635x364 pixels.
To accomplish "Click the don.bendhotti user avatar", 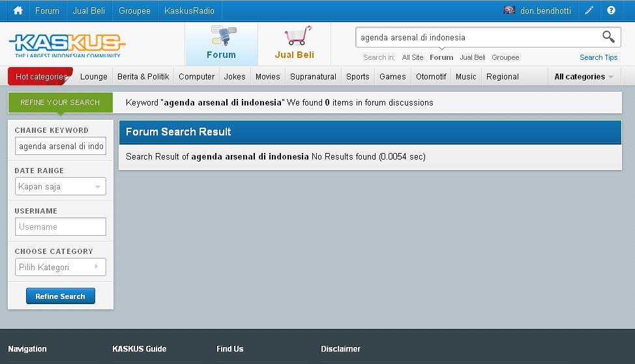I will point(509,10).
